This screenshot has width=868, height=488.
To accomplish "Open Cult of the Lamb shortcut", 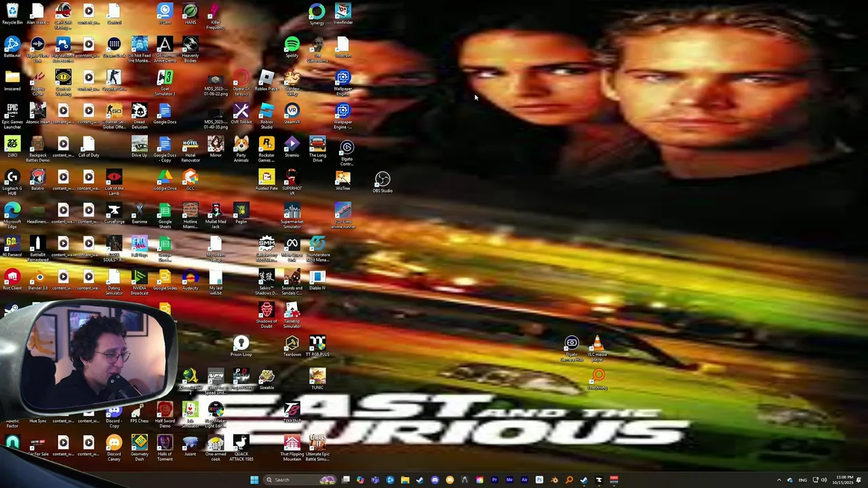I will (114, 182).
